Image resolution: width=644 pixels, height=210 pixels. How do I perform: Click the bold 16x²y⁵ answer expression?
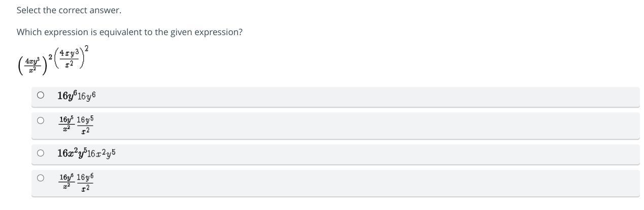pyautogui.click(x=72, y=153)
